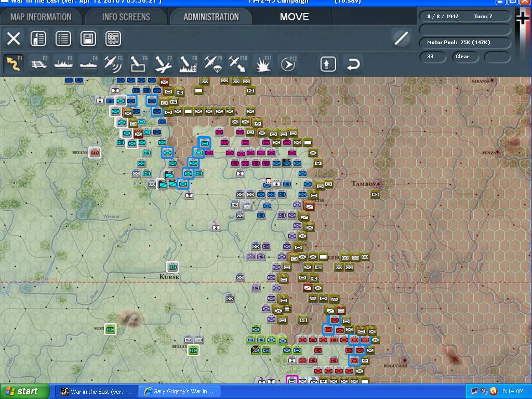Select the red SEC unit near Bryansk

[95, 153]
